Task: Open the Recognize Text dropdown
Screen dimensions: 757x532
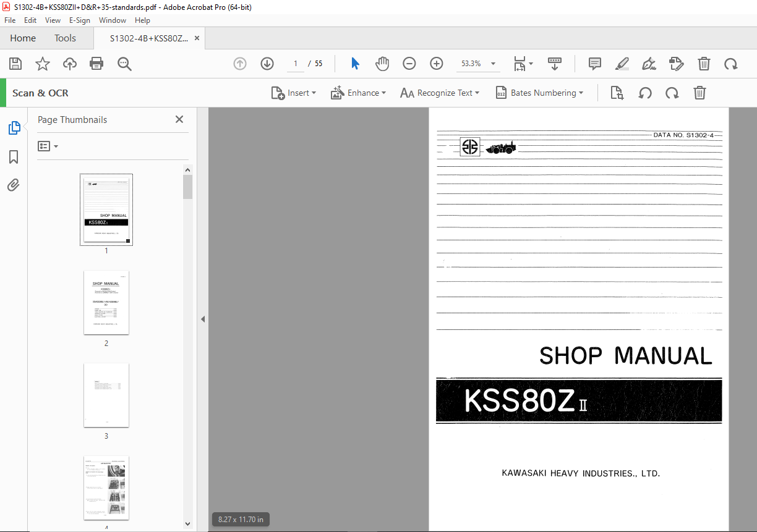Action: click(440, 93)
